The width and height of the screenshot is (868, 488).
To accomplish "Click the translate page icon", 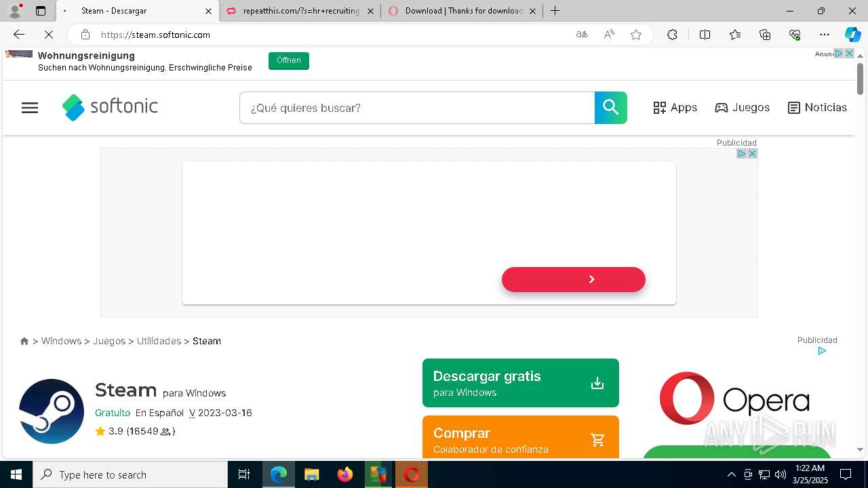I will [581, 35].
